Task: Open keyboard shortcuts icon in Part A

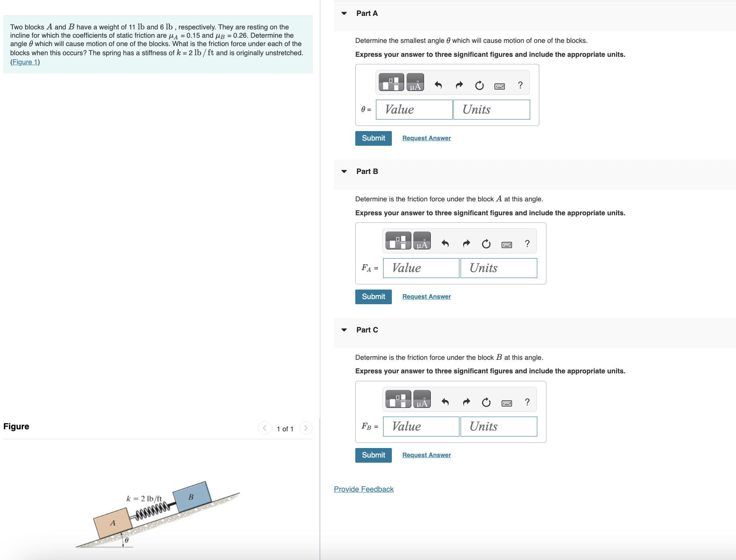Action: pos(500,86)
